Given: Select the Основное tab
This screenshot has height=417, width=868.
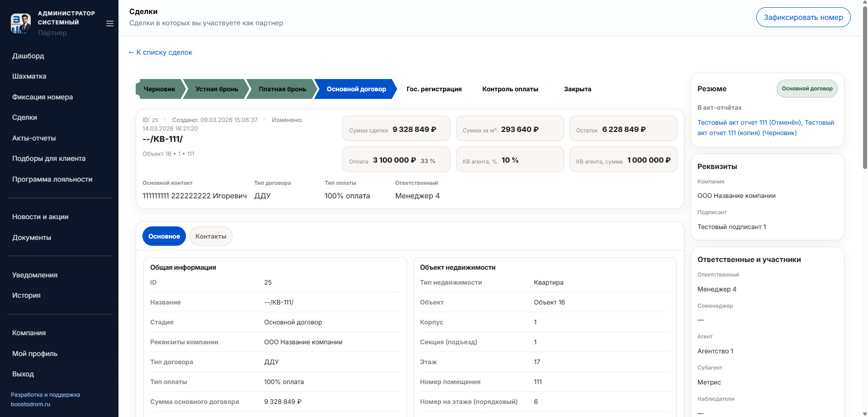Looking at the screenshot, I should coord(164,236).
